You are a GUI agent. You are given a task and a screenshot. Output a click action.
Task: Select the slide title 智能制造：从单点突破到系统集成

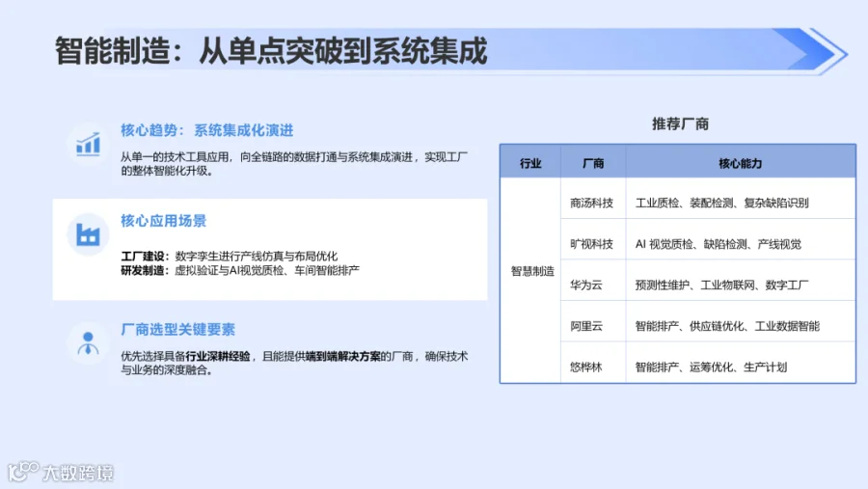click(271, 51)
